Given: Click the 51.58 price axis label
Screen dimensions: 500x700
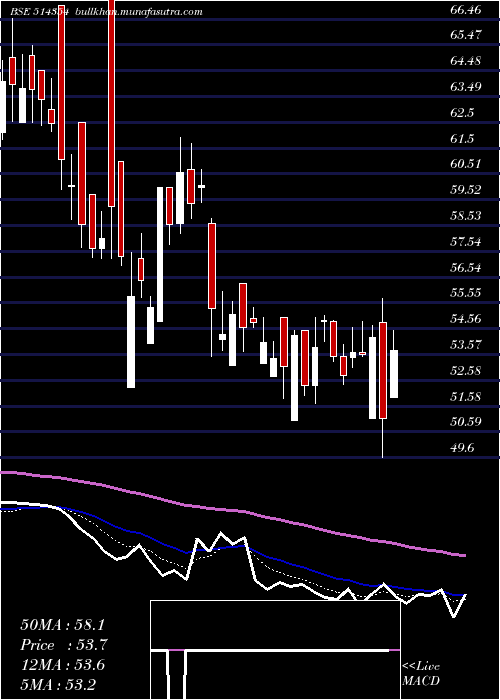Looking at the screenshot, I should click(x=466, y=396).
